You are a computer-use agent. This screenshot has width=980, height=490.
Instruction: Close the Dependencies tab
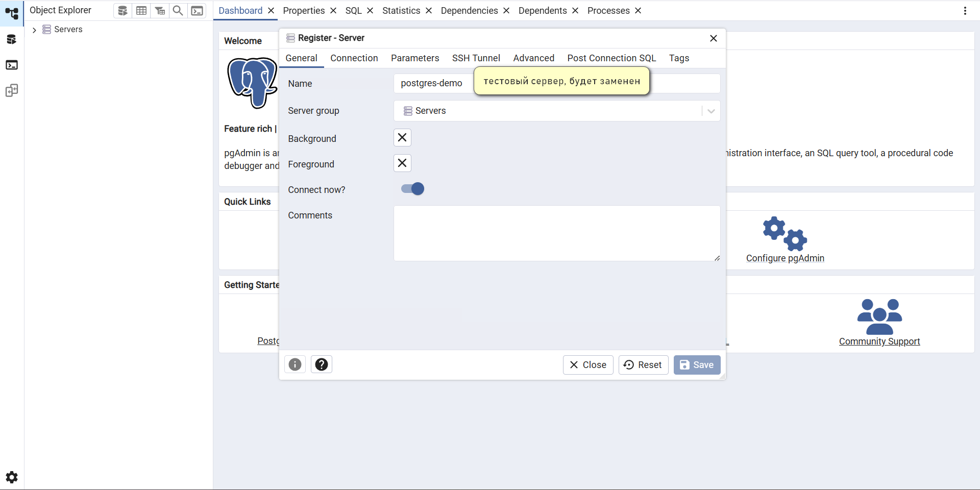point(506,11)
